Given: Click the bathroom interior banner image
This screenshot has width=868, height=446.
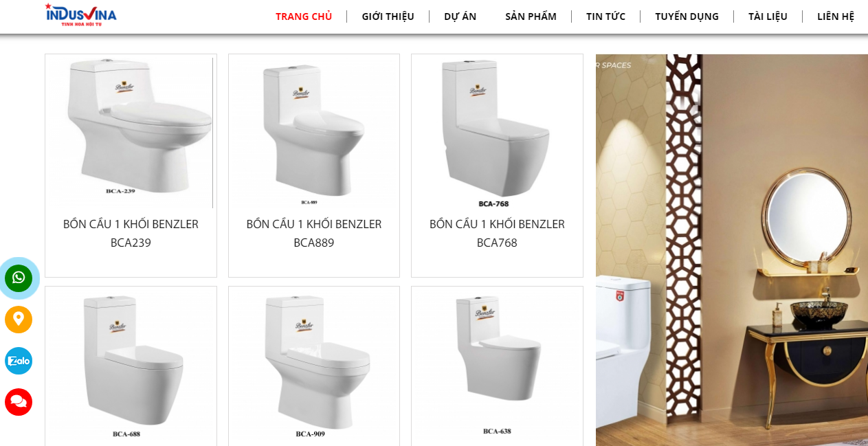Looking at the screenshot, I should point(732,250).
